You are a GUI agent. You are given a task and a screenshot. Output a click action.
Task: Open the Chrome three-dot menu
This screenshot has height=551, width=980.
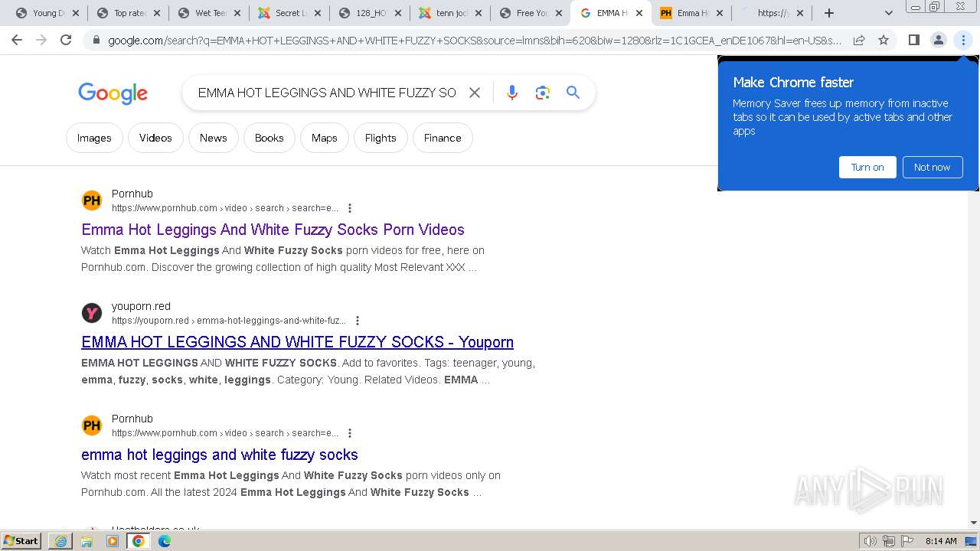pos(962,40)
